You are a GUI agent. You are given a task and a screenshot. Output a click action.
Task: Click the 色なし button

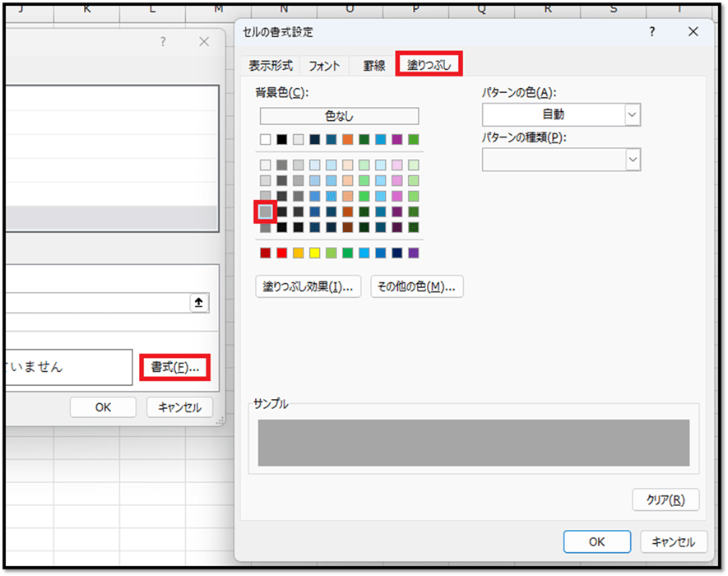[339, 116]
